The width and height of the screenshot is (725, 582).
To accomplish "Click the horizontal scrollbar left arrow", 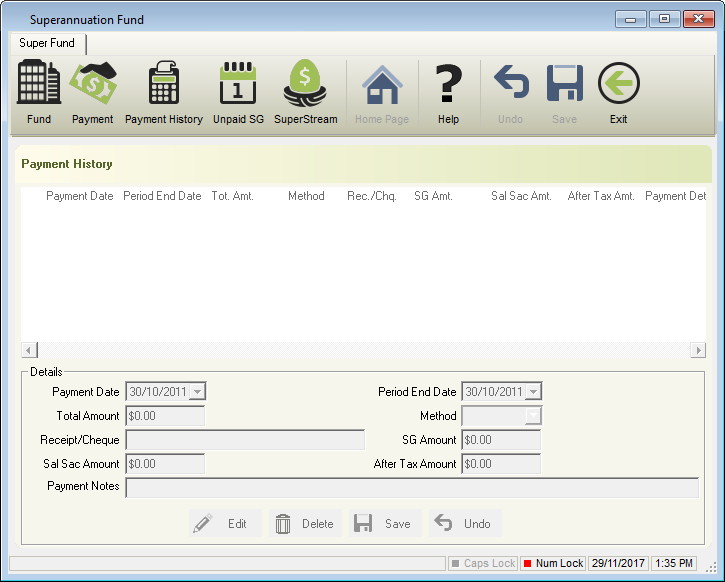I will pyautogui.click(x=29, y=350).
